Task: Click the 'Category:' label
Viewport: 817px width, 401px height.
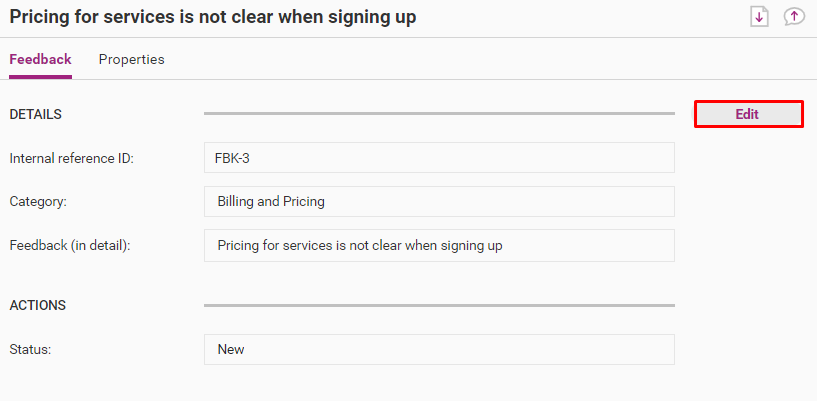Action: point(38,201)
